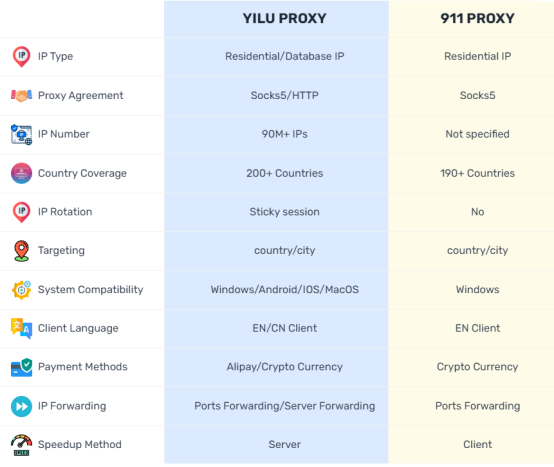Image resolution: width=554 pixels, height=467 pixels.
Task: Click the Residential/Database IP cell
Action: [x=284, y=56]
